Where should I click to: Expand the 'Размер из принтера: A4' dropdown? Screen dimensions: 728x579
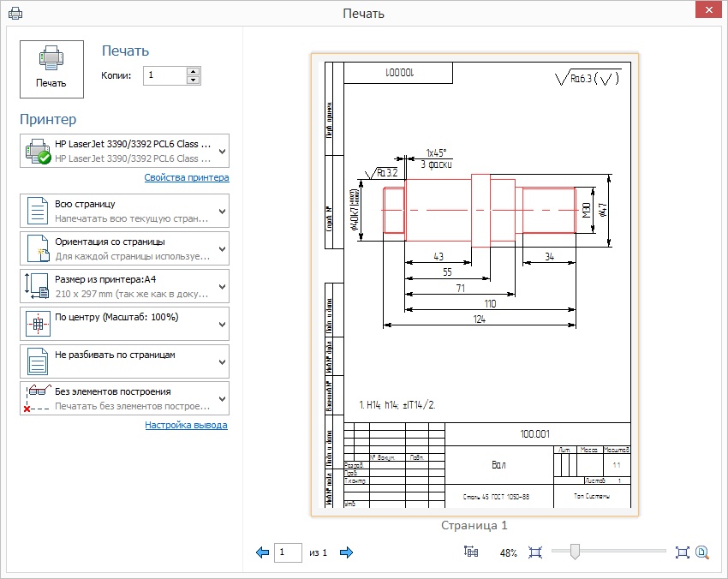tap(124, 286)
